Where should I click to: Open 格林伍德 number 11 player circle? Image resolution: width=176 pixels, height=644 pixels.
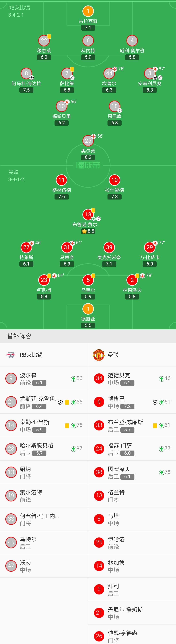click(61, 180)
